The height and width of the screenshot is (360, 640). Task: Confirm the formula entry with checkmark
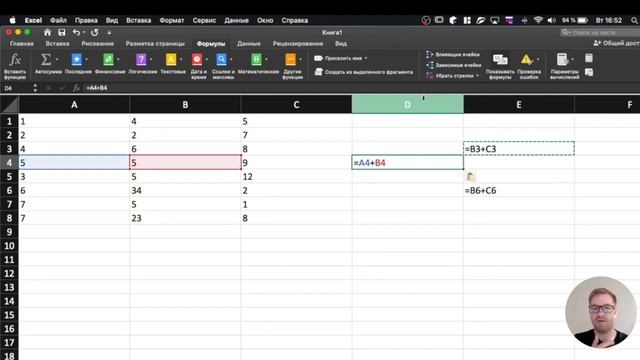click(x=62, y=88)
